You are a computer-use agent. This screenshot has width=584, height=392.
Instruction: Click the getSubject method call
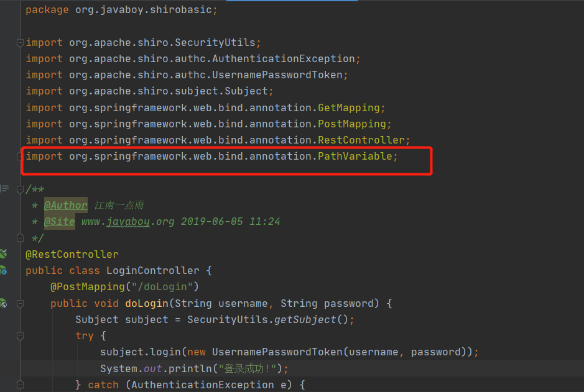(x=305, y=319)
